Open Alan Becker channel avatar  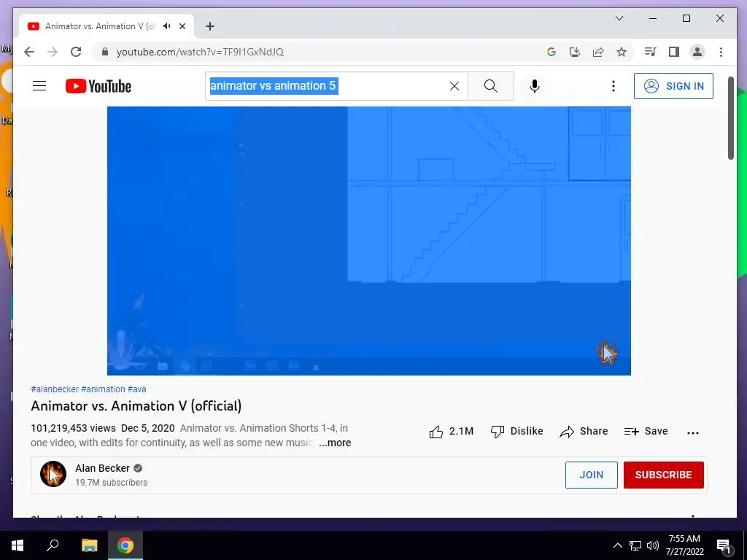tap(53, 474)
